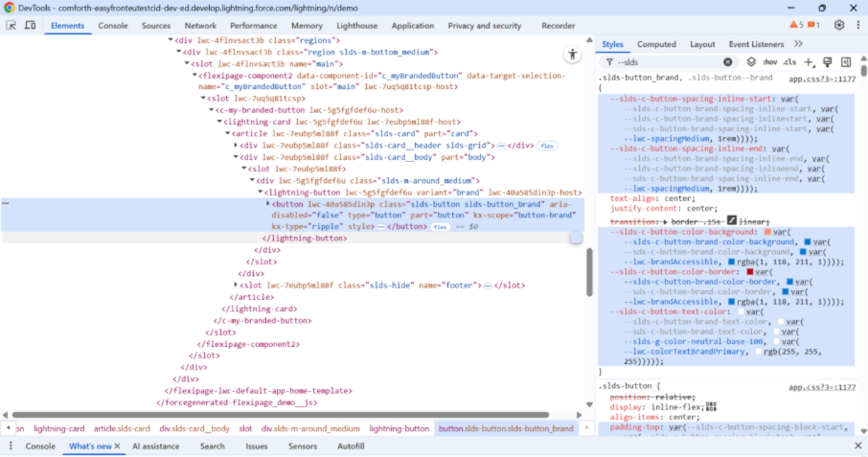Screen dimensions: 868x457
Task: Open the app.css source link for .slds-button_brand
Action: pyautogui.click(x=822, y=79)
